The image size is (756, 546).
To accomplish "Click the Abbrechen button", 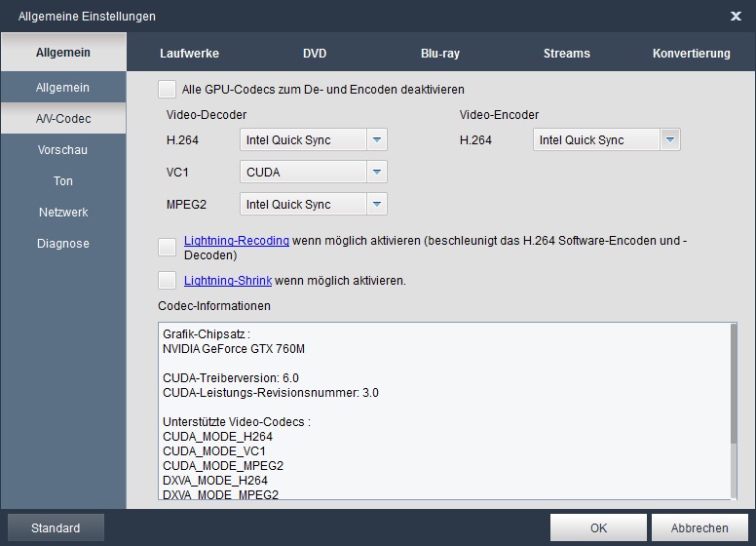I will 699,527.
